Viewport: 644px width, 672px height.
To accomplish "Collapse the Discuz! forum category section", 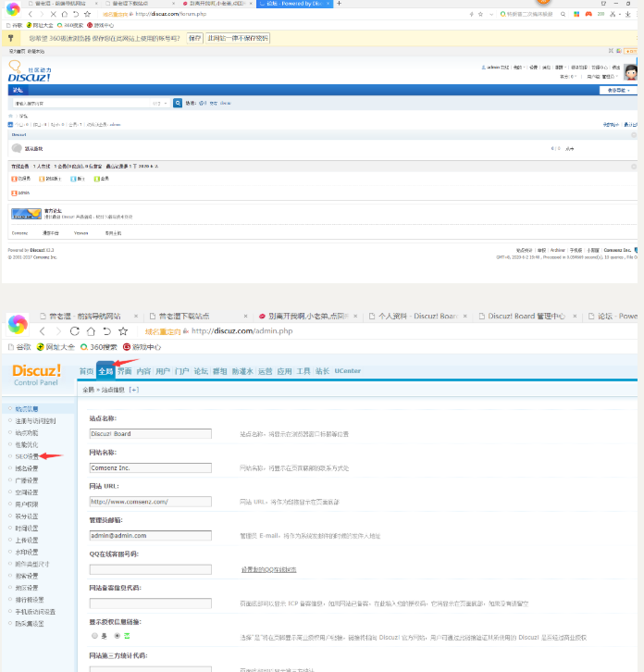I will click(634, 135).
